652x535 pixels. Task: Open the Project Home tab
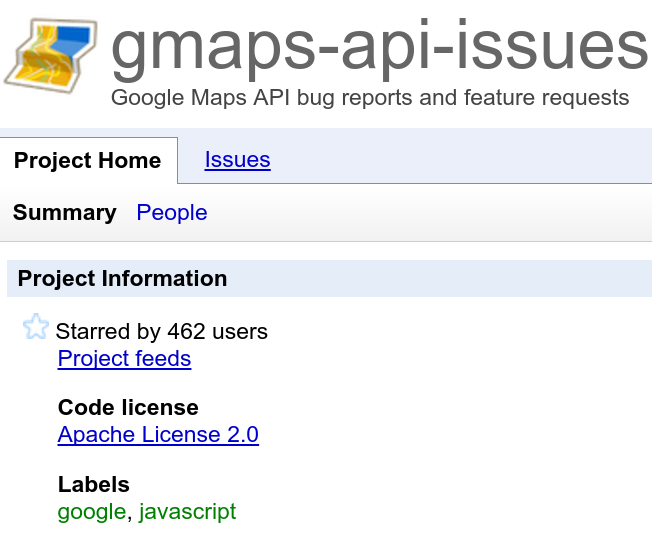87,160
